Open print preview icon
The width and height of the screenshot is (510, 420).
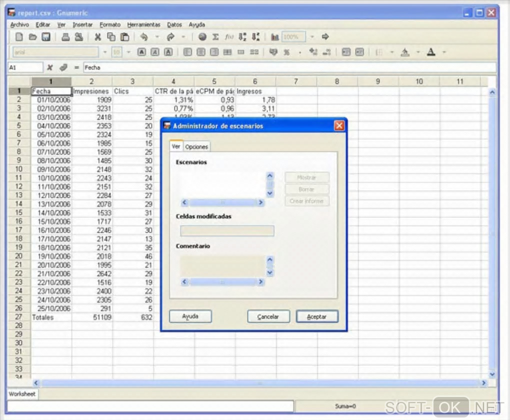(x=78, y=37)
